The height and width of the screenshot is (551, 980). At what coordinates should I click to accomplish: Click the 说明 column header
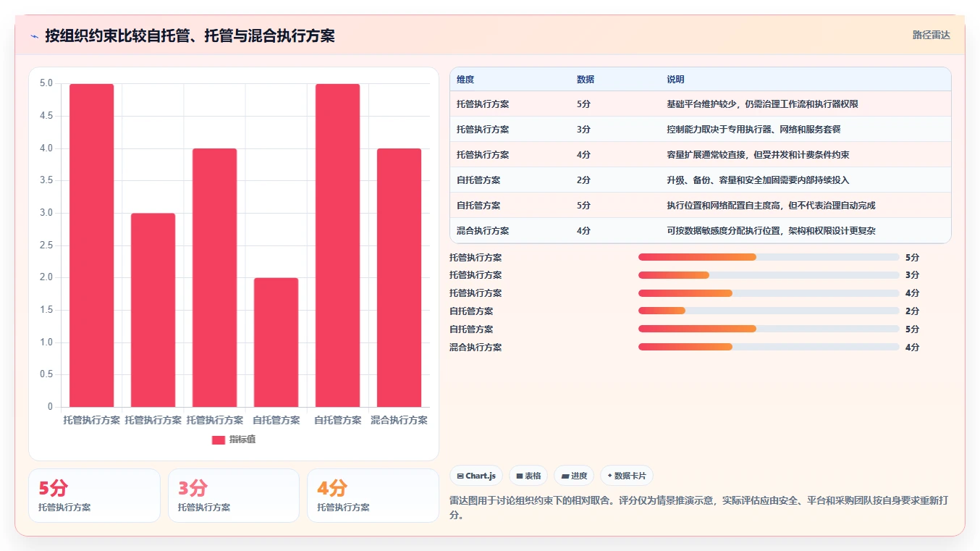[x=676, y=80]
